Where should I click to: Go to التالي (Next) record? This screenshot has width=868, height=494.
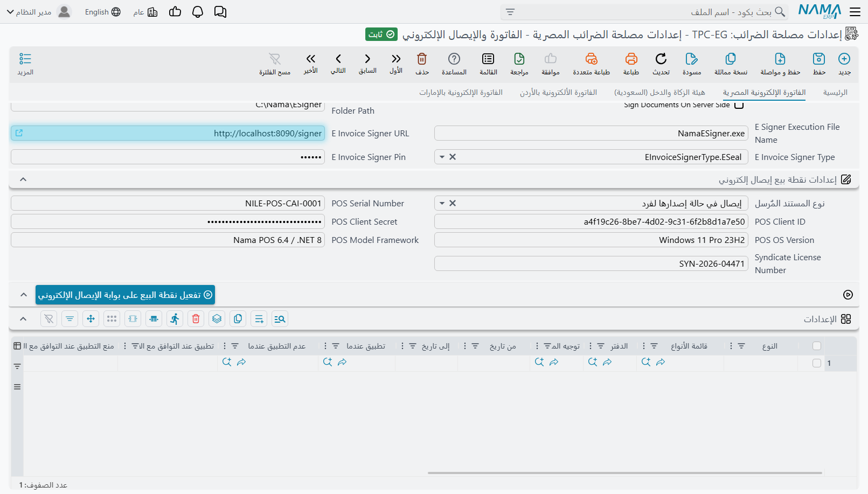[x=338, y=59]
